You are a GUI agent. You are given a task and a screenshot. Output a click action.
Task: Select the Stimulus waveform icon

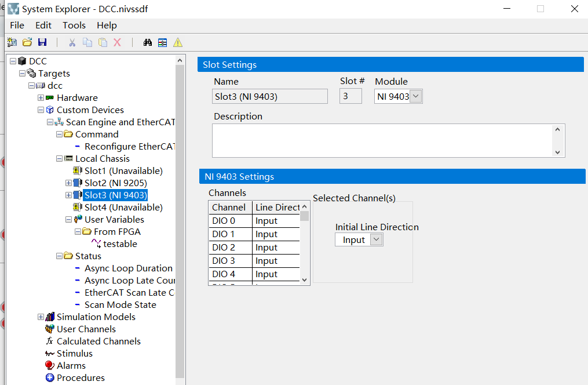49,353
